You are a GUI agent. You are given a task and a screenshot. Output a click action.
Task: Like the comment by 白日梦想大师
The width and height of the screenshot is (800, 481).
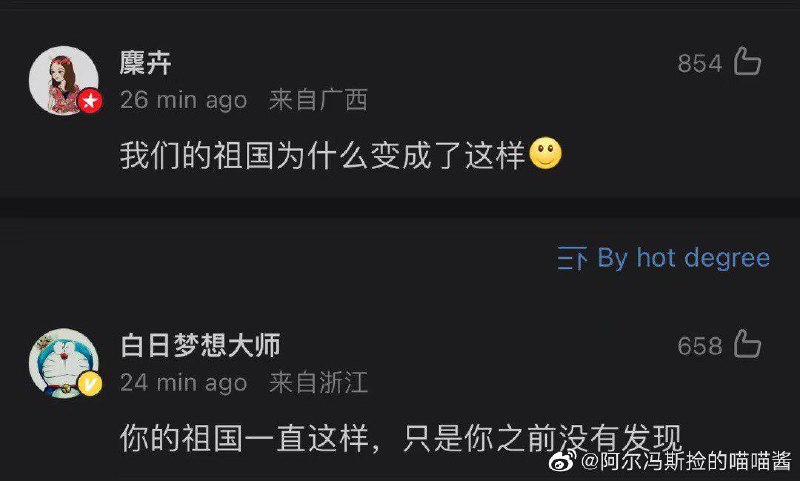(x=747, y=344)
